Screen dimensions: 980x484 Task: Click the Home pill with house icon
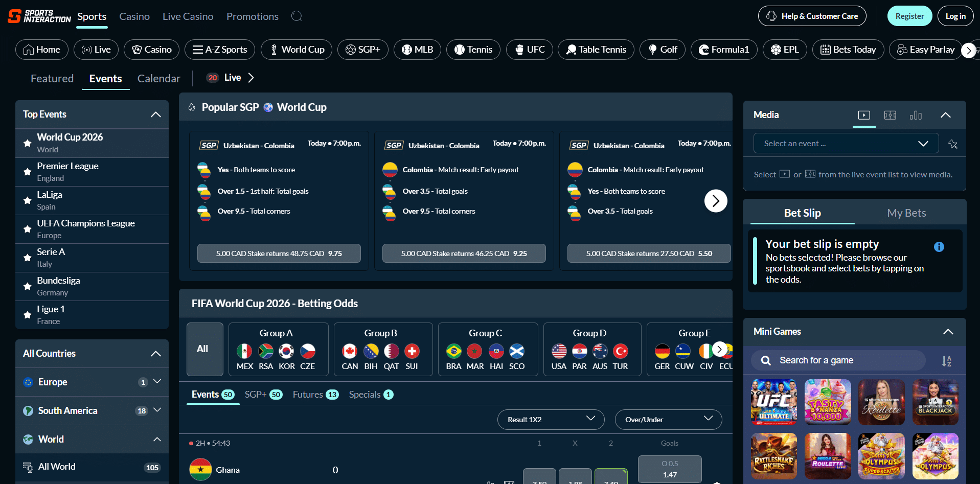click(x=42, y=50)
